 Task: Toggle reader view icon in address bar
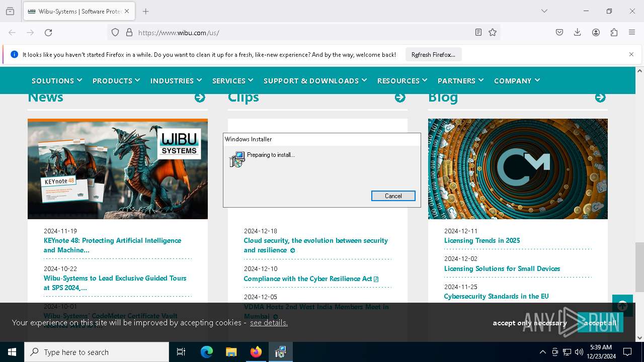click(x=478, y=32)
